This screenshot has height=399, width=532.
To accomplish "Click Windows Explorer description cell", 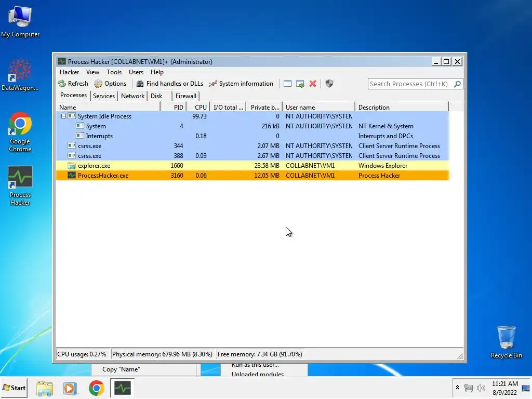I will click(x=383, y=166).
